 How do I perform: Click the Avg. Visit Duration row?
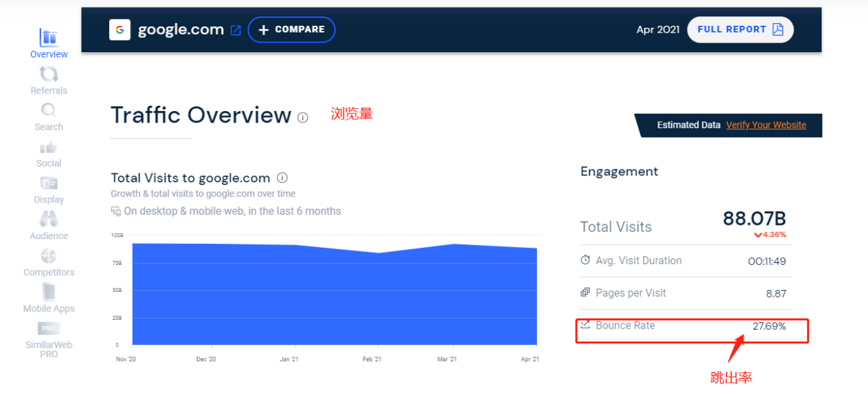tap(685, 261)
